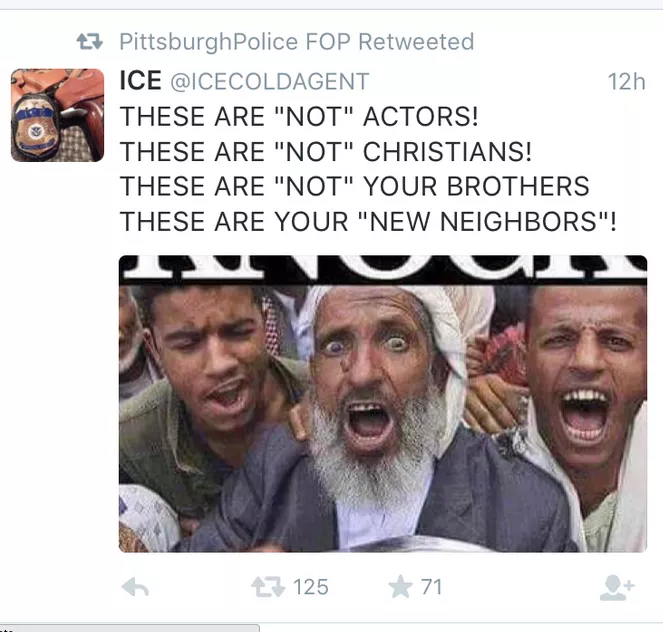Click the small retweeted indicator icon above the tweet
This screenshot has width=663, height=632.
tap(90, 41)
